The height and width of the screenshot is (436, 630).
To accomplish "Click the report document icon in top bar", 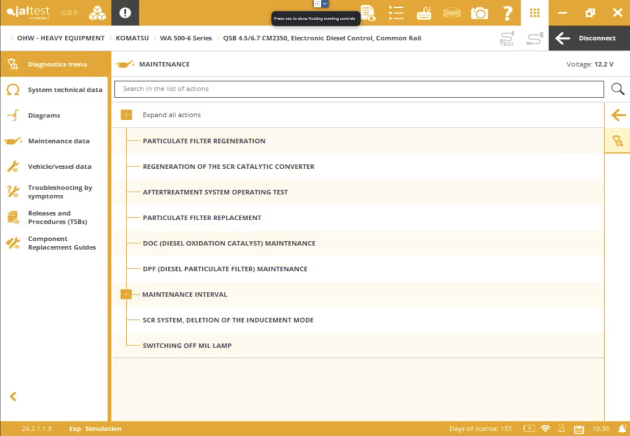I will pyautogui.click(x=369, y=13).
